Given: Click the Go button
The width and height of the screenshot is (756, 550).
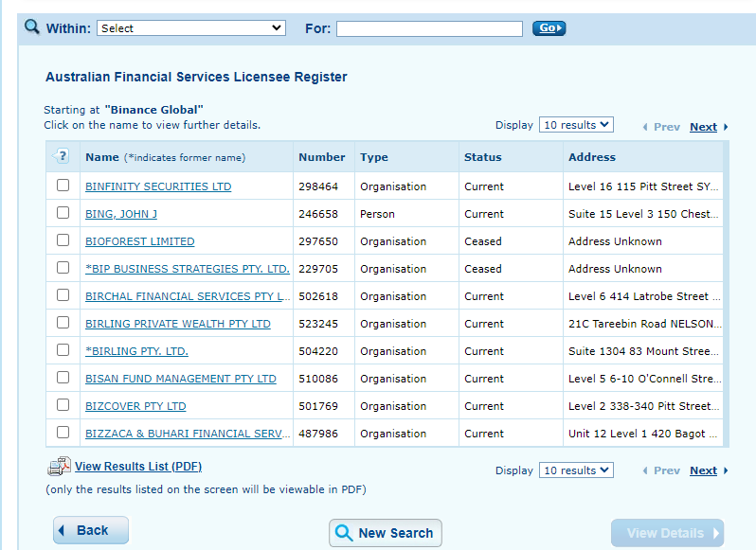Looking at the screenshot, I should (x=549, y=28).
